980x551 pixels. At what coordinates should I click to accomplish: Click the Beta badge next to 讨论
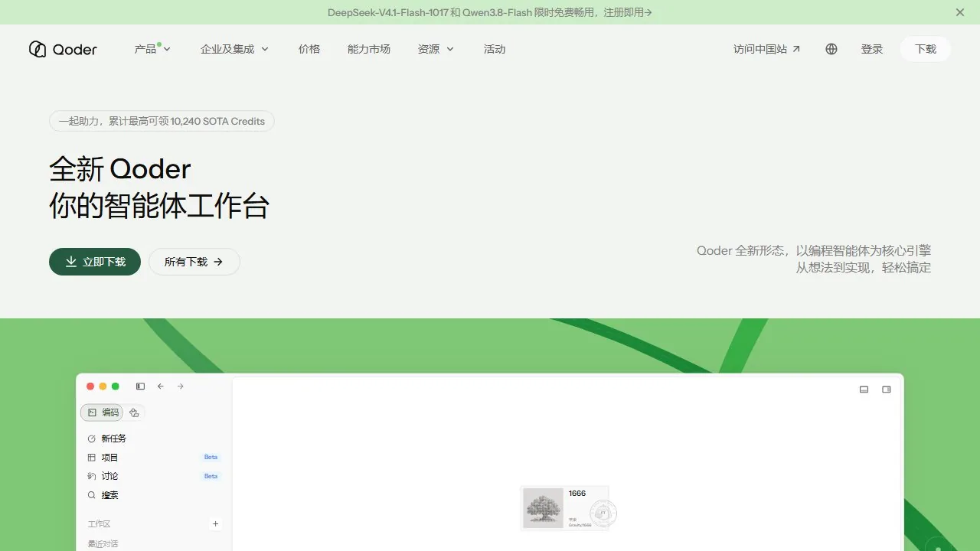pyautogui.click(x=211, y=476)
